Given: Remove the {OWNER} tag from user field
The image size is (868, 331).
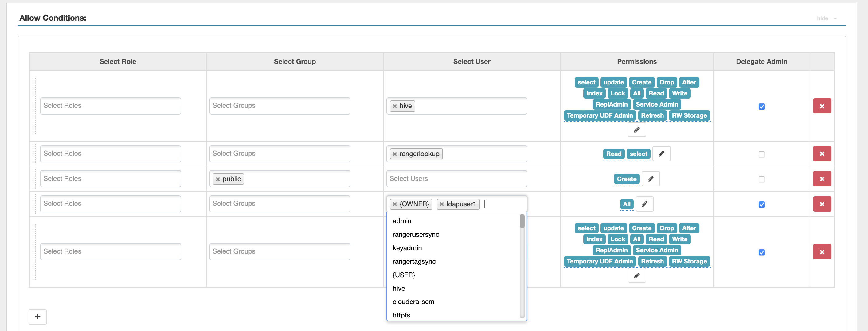Looking at the screenshot, I should 395,204.
